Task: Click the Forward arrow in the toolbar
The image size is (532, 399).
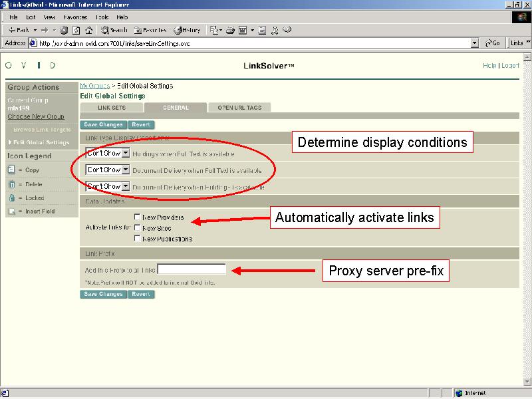Action: [x=45, y=30]
